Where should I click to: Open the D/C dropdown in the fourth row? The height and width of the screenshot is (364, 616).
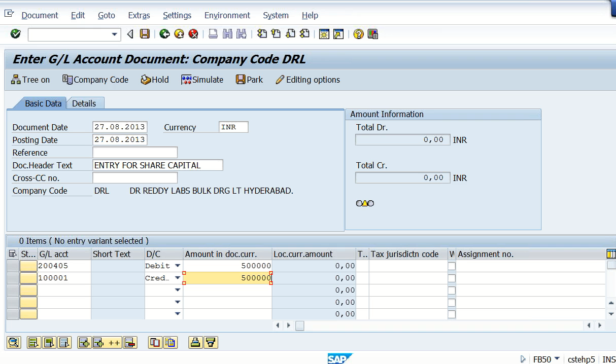click(178, 302)
